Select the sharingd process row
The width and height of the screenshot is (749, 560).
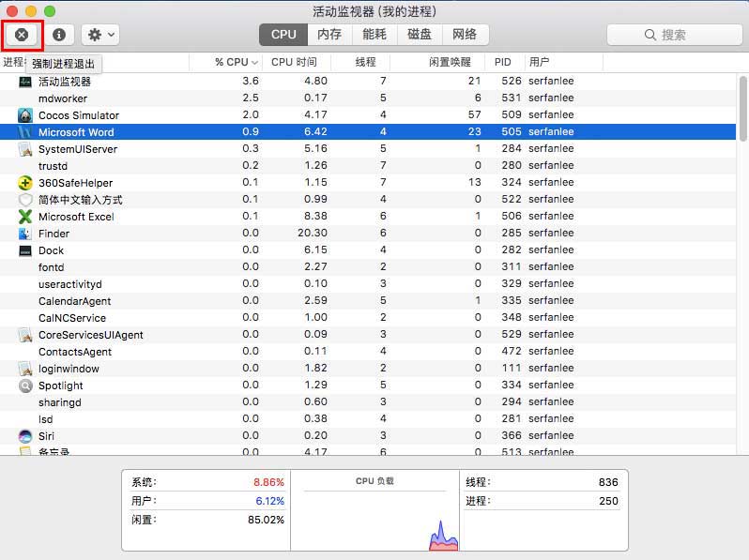point(368,402)
